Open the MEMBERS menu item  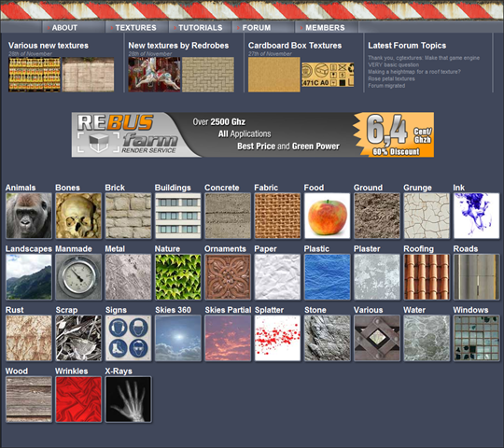coord(325,28)
